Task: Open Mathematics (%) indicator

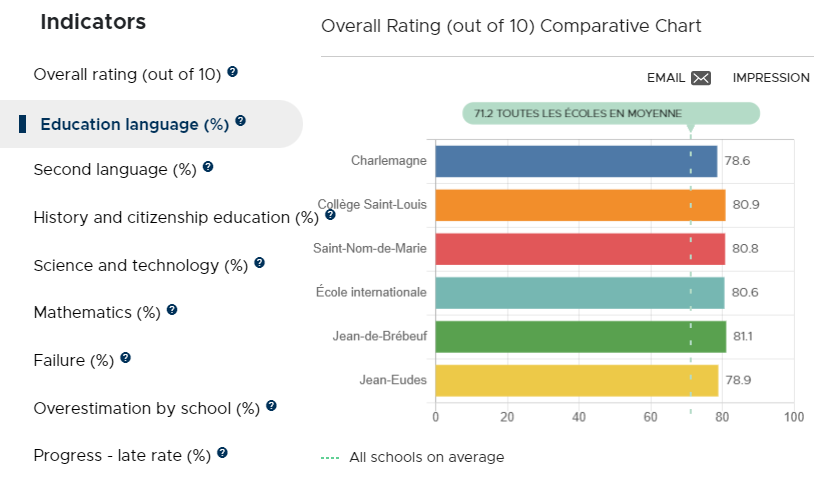Action: click(x=97, y=312)
